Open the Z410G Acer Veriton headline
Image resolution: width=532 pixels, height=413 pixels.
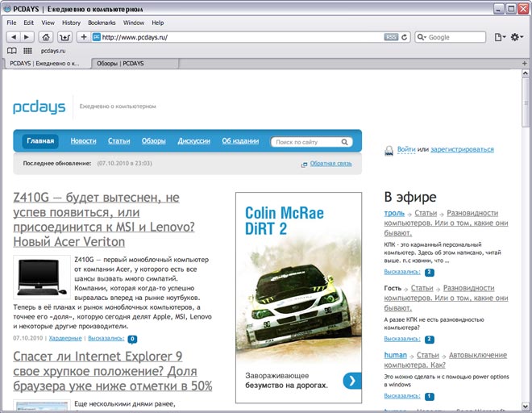(x=104, y=219)
